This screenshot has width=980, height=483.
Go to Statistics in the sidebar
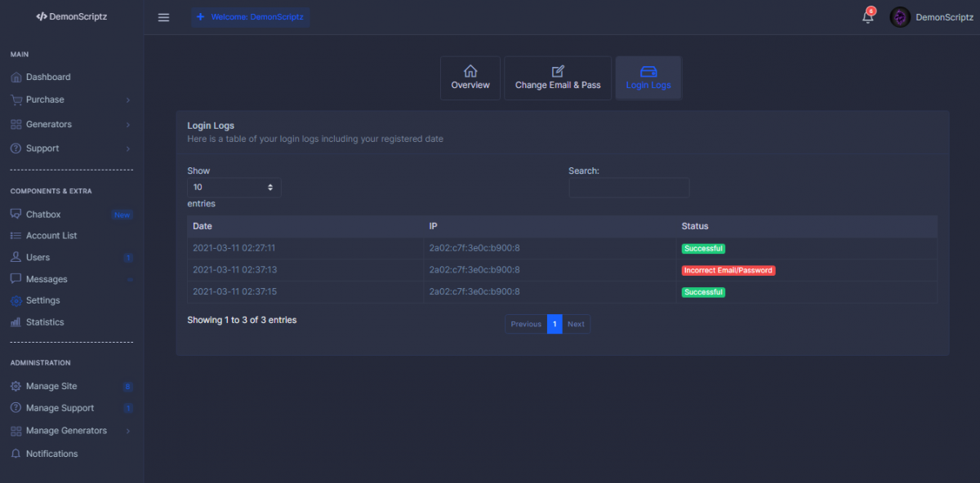45,322
